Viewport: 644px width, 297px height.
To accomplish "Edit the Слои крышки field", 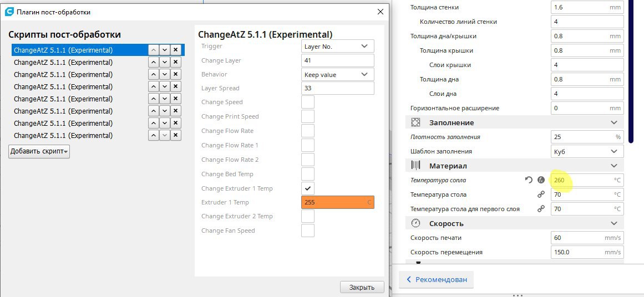I will (587, 65).
